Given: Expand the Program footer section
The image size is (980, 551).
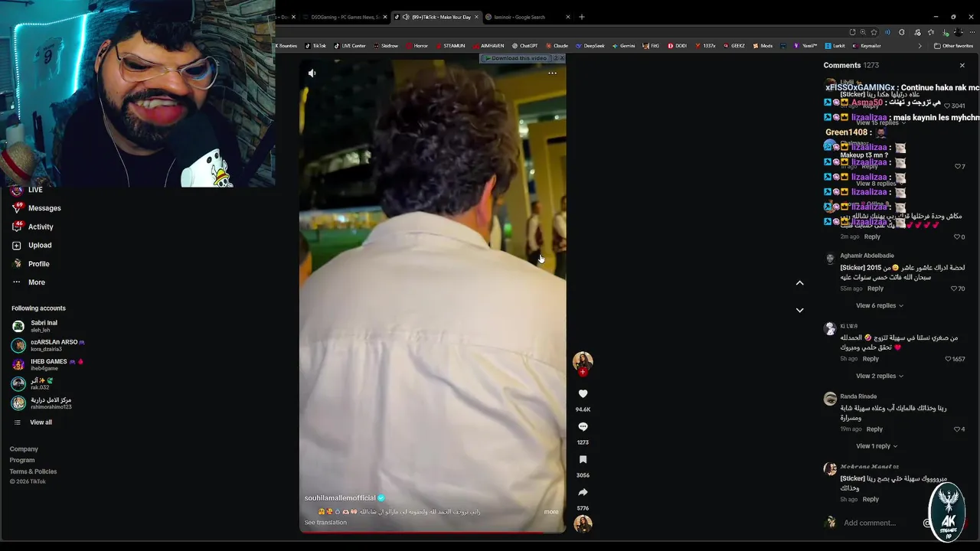Looking at the screenshot, I should click(22, 460).
